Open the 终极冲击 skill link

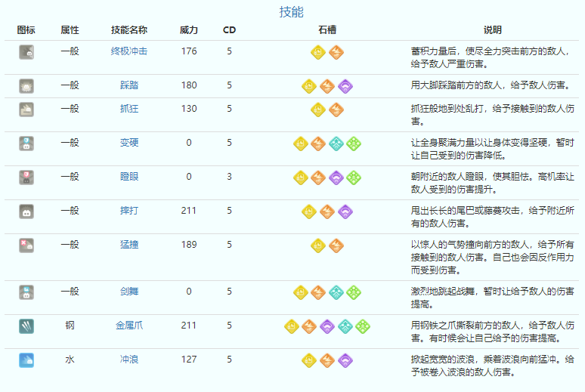(x=129, y=51)
